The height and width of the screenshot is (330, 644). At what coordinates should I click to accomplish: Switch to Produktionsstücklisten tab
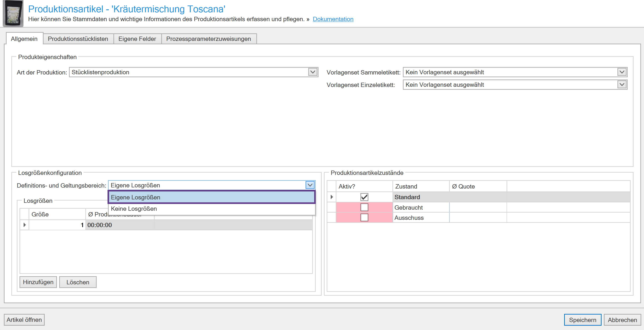click(x=78, y=39)
